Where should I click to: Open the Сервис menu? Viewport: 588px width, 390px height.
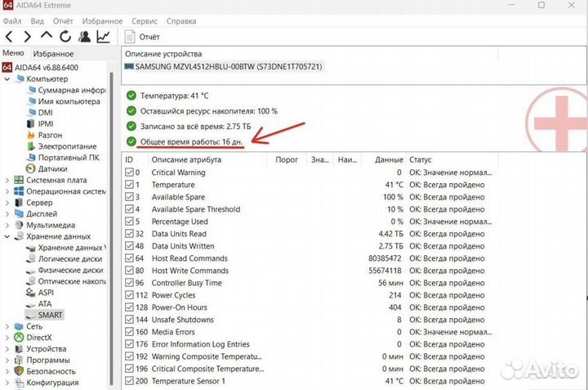click(x=145, y=21)
